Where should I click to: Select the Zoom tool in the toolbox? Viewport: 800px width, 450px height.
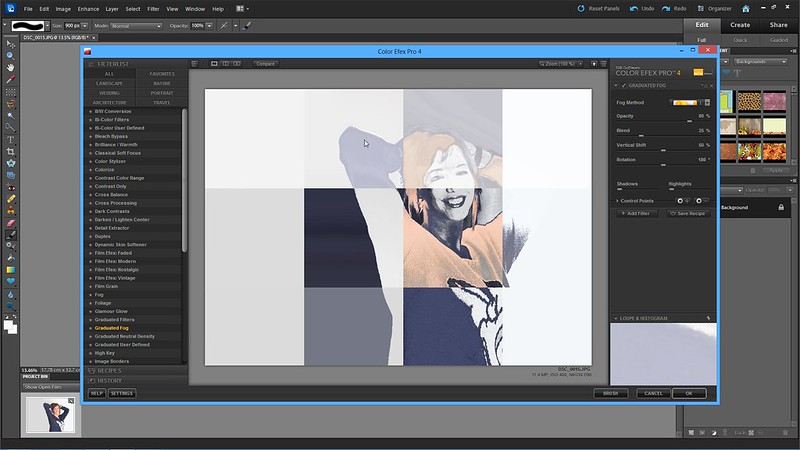click(11, 55)
